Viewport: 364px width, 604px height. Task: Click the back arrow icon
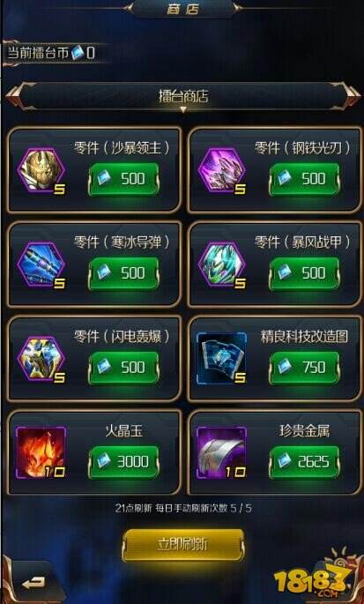(33, 584)
